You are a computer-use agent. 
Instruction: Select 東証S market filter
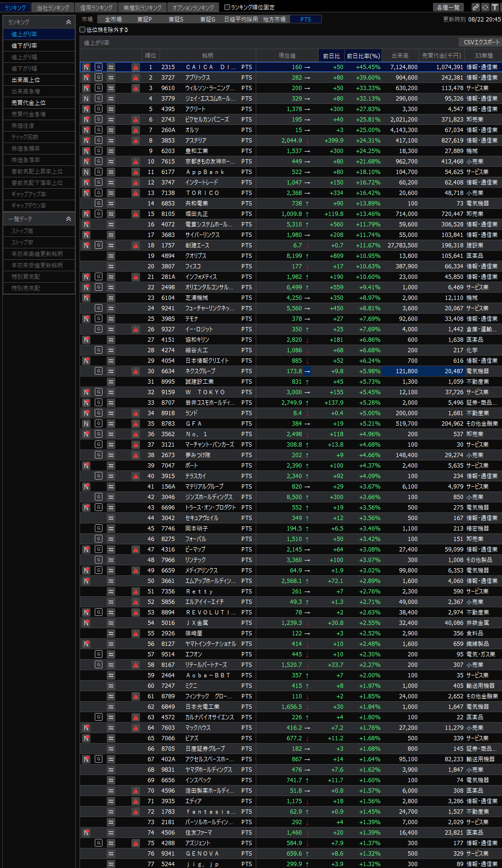point(176,20)
